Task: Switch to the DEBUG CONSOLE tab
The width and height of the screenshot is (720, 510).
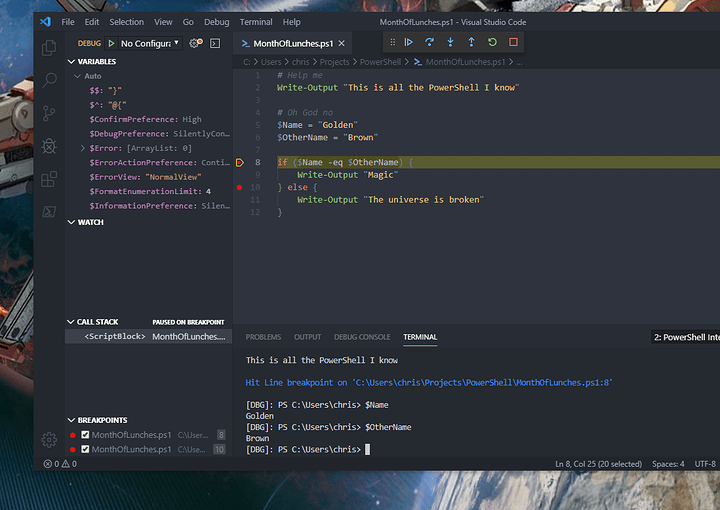Action: [362, 337]
